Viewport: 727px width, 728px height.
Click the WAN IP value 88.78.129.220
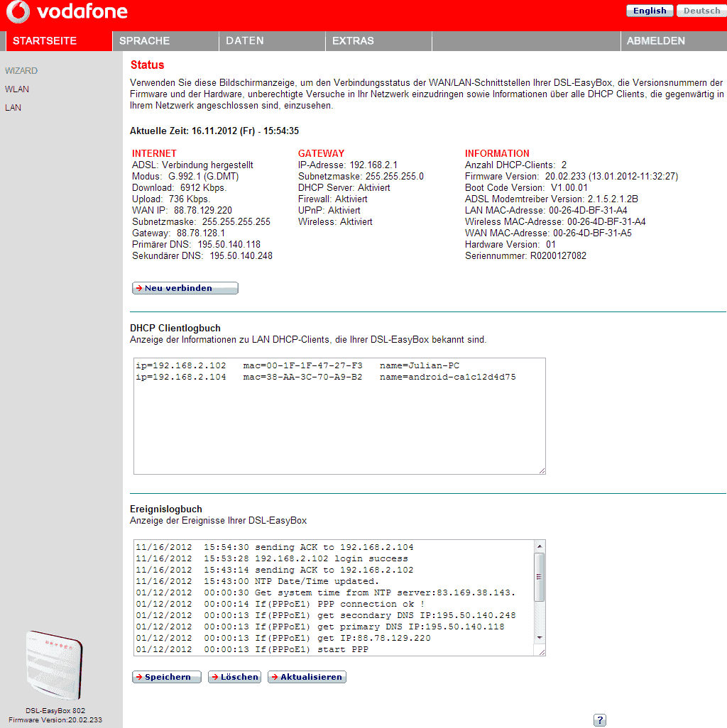click(x=203, y=210)
